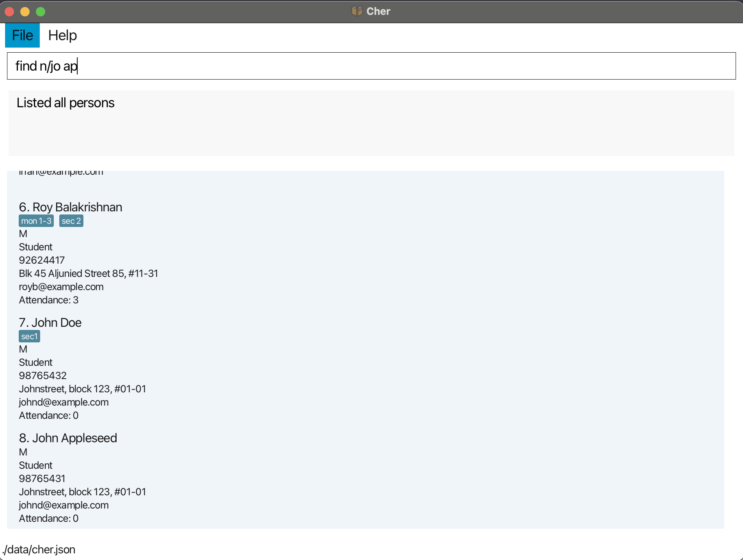Click the ./data/cher.json status bar path

click(x=39, y=549)
